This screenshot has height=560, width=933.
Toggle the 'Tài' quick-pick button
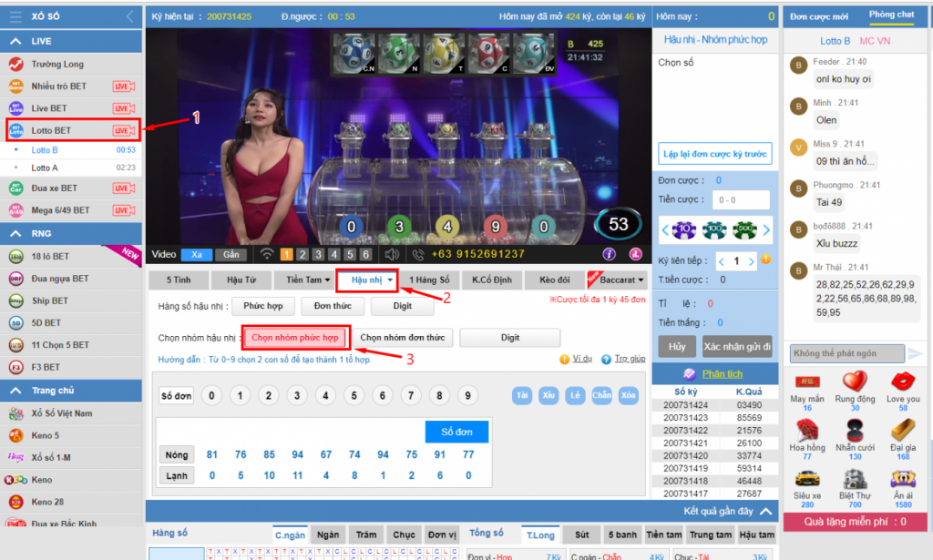click(522, 395)
